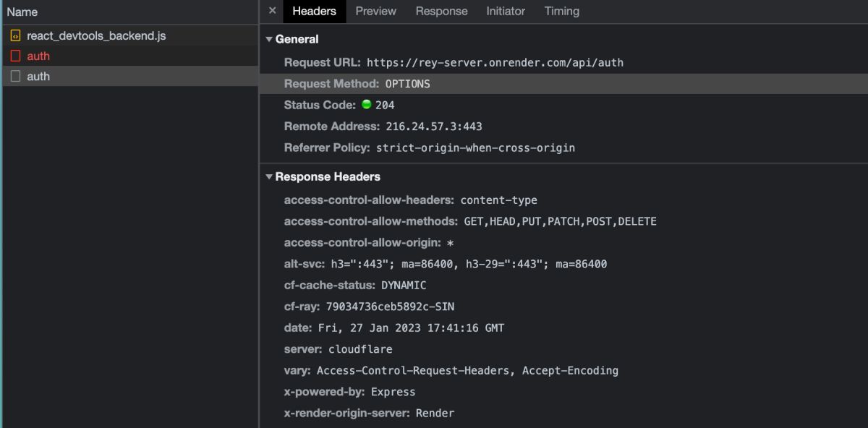This screenshot has width=868, height=428.
Task: Open the Initiator tab
Action: coord(506,11)
